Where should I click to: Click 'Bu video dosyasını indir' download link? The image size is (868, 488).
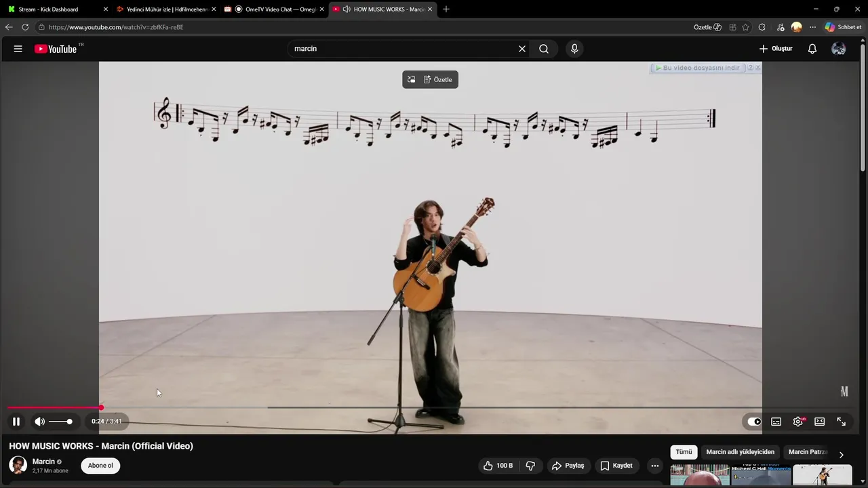coord(697,68)
